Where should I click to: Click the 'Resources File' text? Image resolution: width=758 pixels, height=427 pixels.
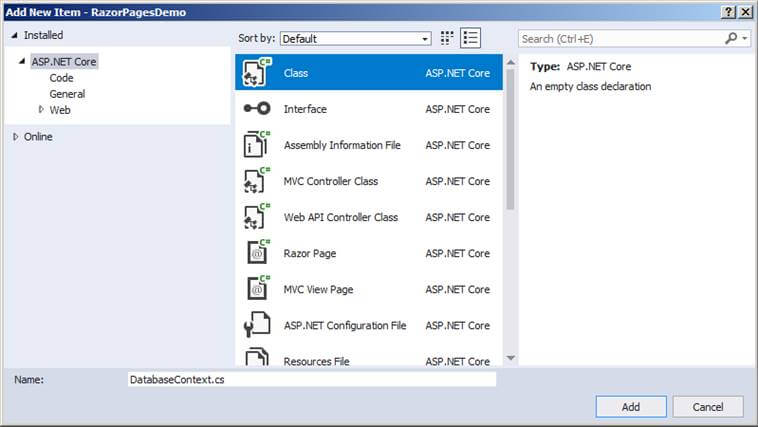click(317, 361)
